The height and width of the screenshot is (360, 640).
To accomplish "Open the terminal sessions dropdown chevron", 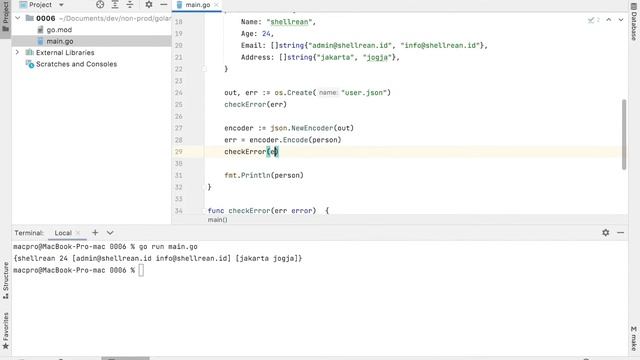I will 110,232.
